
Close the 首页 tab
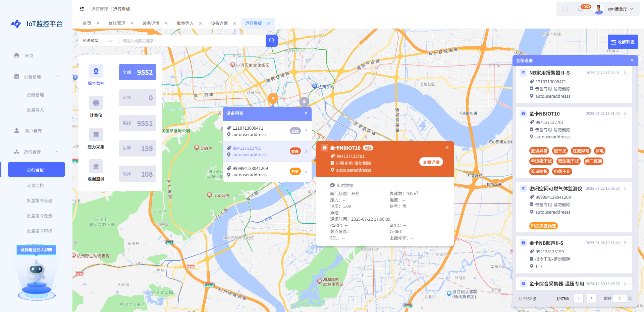[x=98, y=23]
